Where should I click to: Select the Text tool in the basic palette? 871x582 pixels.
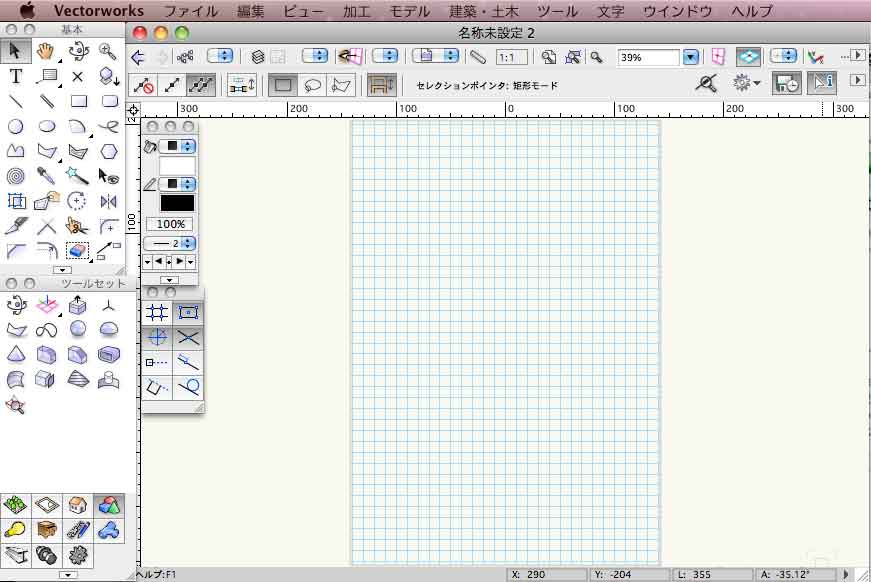click(16, 76)
